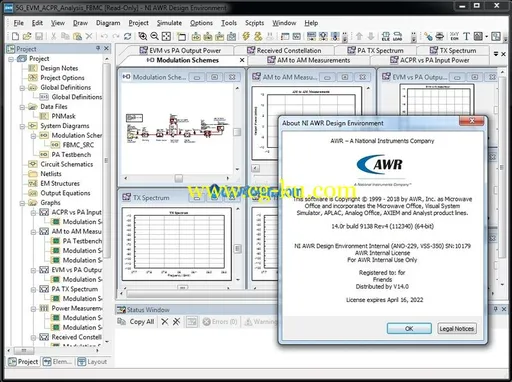
Task: Collapse PA TX Spectrum graph node
Action: click(x=33, y=289)
